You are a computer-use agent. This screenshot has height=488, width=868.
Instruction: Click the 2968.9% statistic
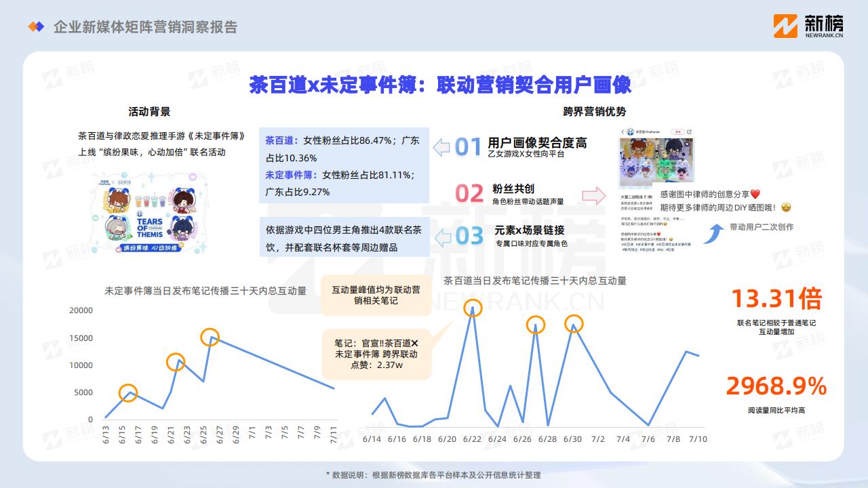[x=776, y=386]
